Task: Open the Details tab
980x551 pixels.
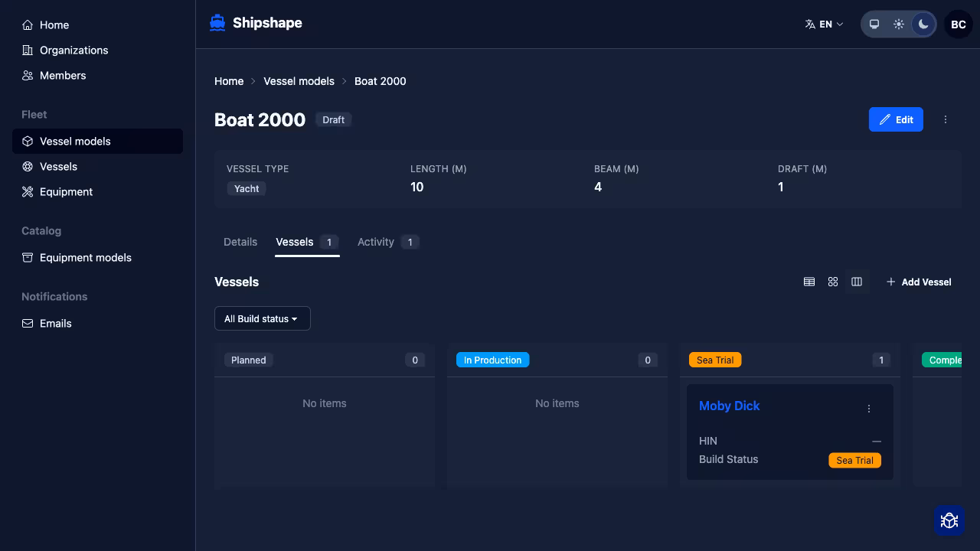Action: point(240,242)
